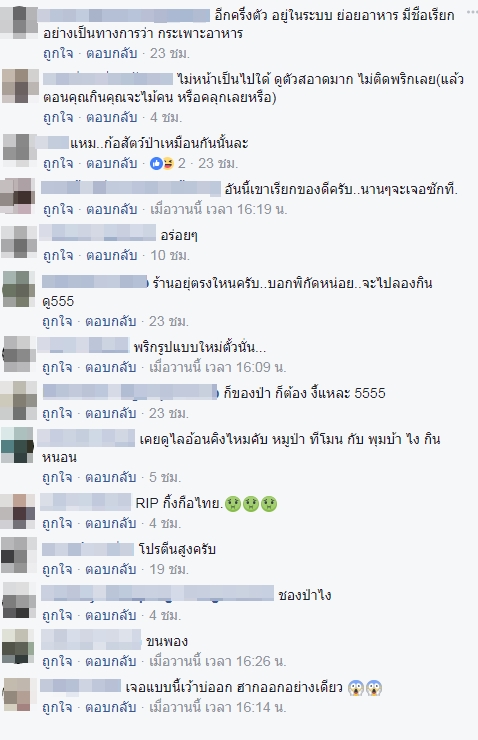
Task: Click the '19 ชม.' timestamp
Action: click(x=169, y=570)
